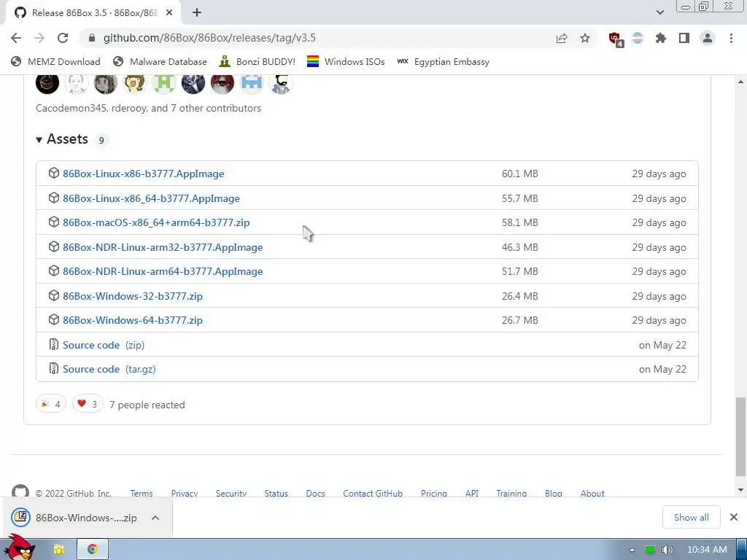This screenshot has height=560, width=747.
Task: Click the 7 people reacted text
Action: pyautogui.click(x=147, y=405)
